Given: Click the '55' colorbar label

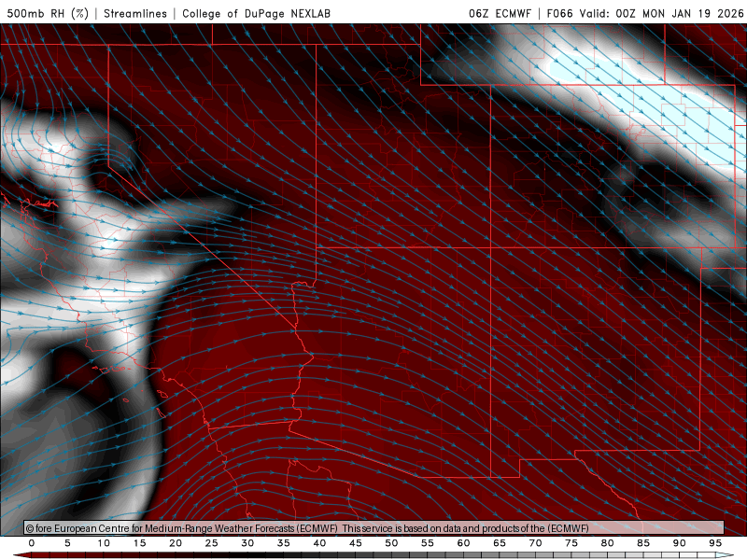Looking at the screenshot, I should pyautogui.click(x=428, y=543).
